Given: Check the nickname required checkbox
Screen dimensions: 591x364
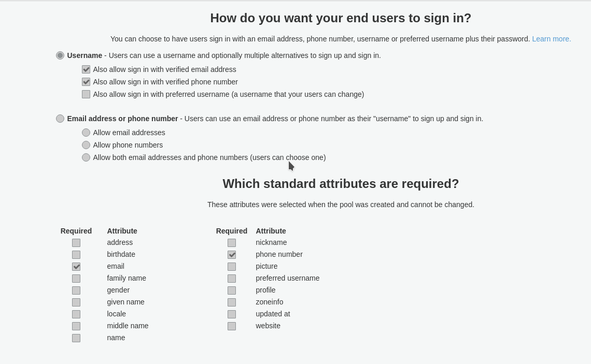Looking at the screenshot, I should pyautogui.click(x=232, y=243).
